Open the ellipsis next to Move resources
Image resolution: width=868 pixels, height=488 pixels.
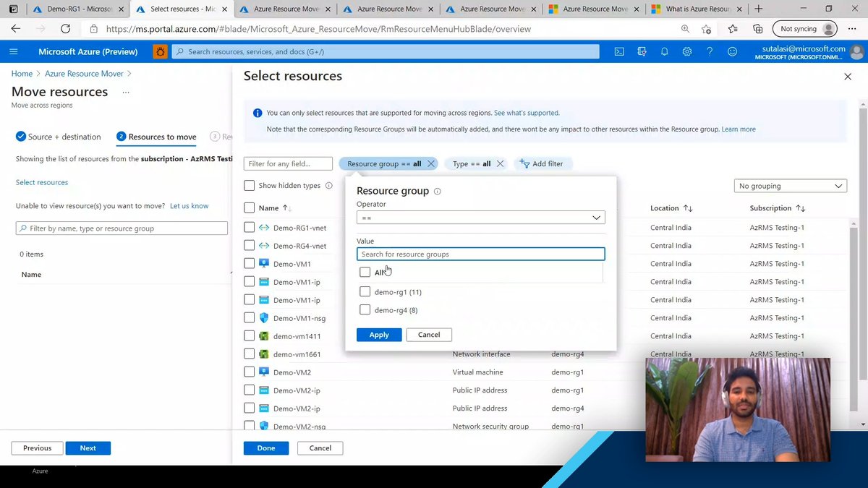[x=126, y=93]
